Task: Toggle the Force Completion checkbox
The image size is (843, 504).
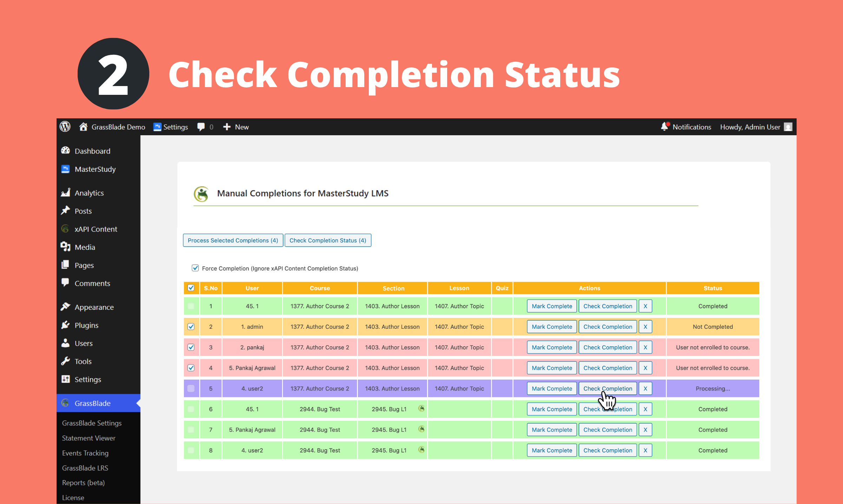Action: click(x=195, y=268)
